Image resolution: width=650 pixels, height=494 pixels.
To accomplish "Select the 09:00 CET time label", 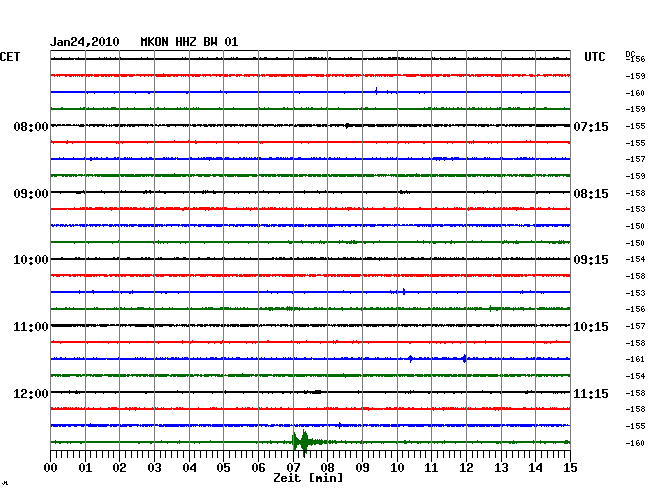I will point(31,194).
